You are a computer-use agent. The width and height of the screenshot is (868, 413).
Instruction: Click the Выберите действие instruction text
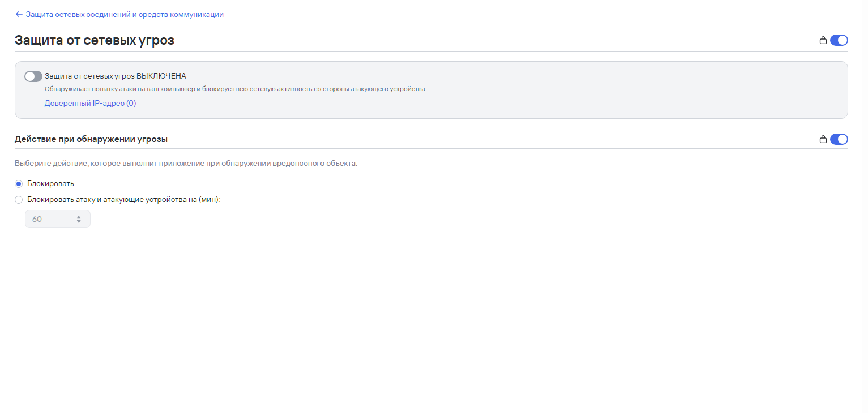(186, 164)
